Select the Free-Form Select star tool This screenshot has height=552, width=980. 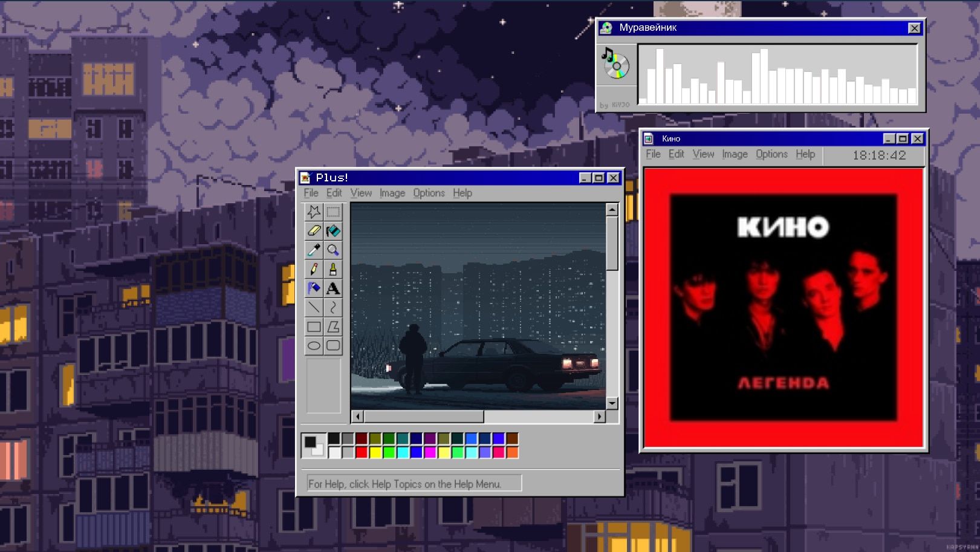click(314, 212)
